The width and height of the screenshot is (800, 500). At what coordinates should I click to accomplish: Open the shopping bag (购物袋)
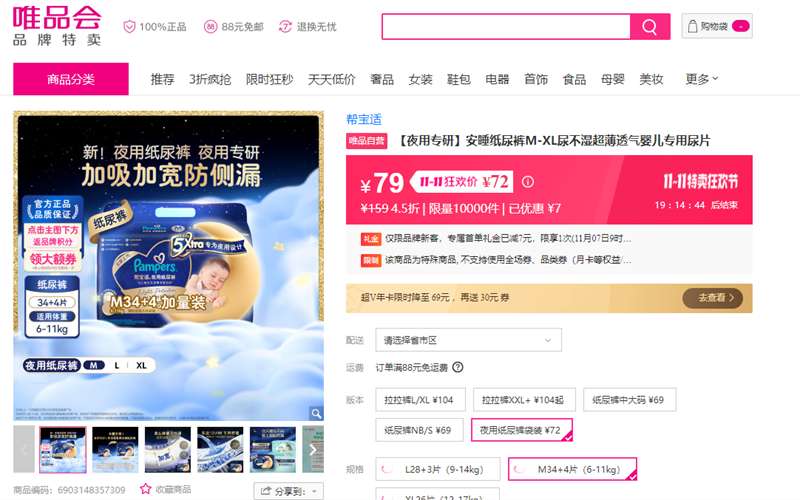717,27
